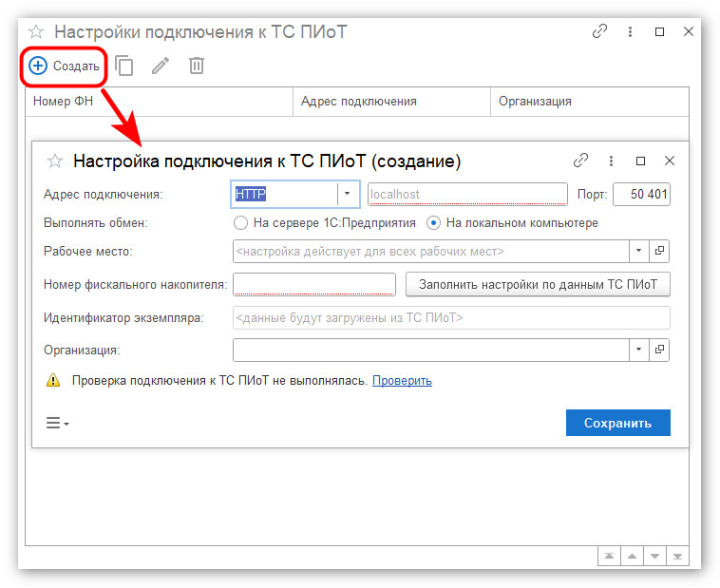Focus the localhost address field

(x=467, y=195)
